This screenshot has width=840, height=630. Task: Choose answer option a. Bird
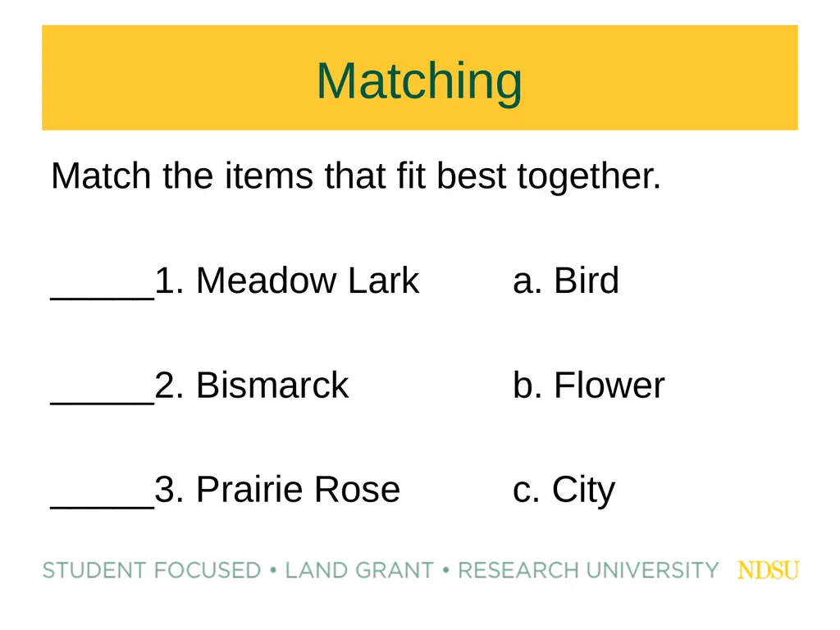coord(566,281)
